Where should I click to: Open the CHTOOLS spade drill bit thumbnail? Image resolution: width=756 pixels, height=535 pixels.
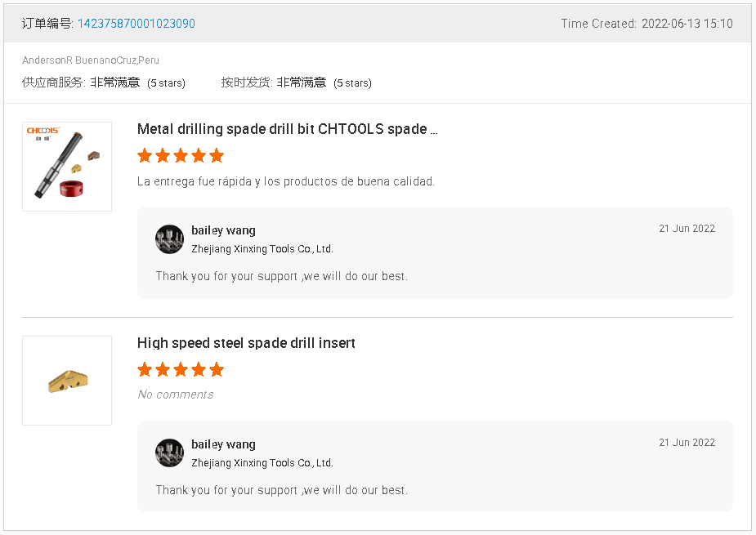67,167
